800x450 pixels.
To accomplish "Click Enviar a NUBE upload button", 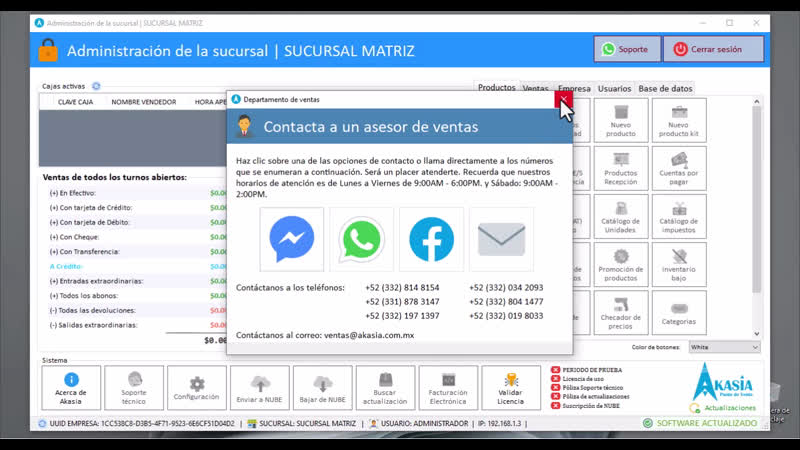I will click(x=259, y=388).
